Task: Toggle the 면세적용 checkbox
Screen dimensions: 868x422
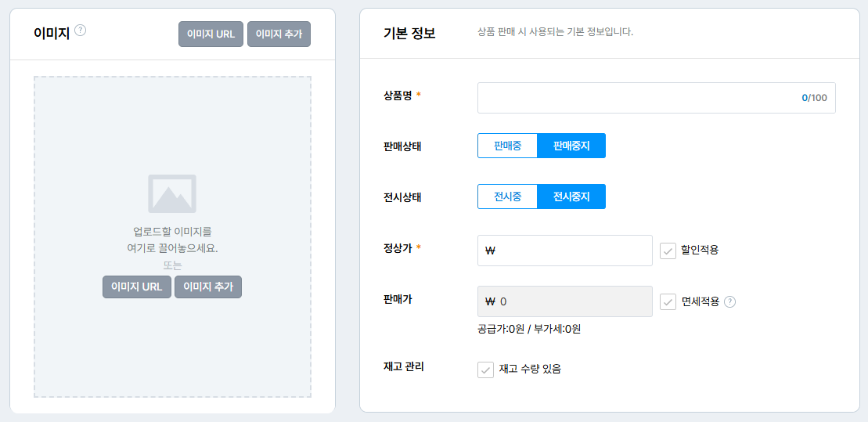Action: pos(668,301)
